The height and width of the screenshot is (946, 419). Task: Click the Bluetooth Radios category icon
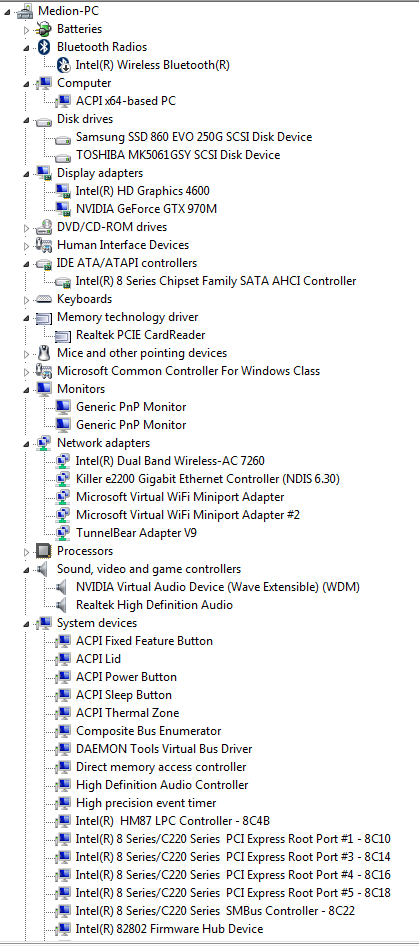tap(43, 47)
